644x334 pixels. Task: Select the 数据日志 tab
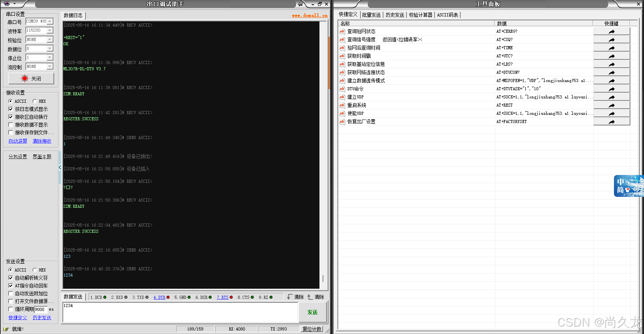pyautogui.click(x=73, y=16)
